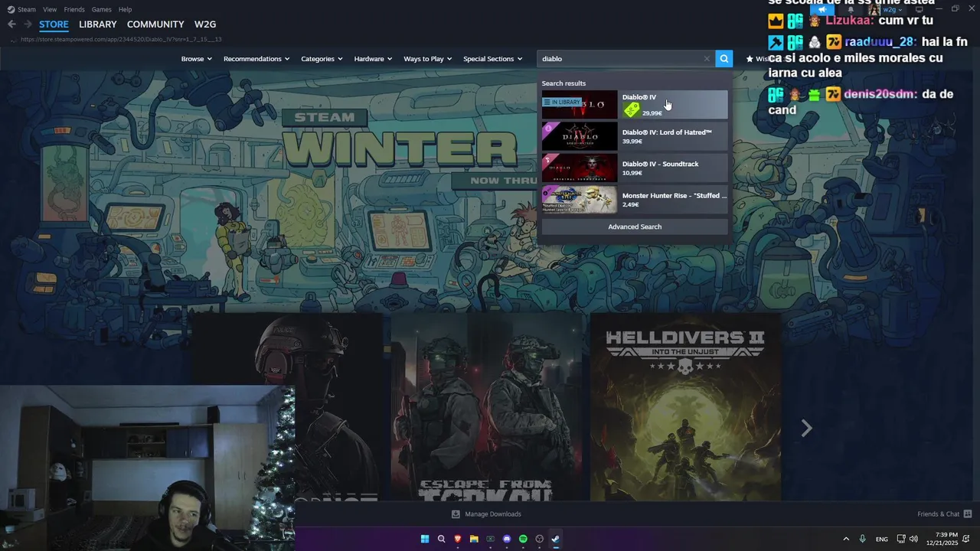
Task: Open the Escape From Tarkov capsule
Action: click(486, 407)
